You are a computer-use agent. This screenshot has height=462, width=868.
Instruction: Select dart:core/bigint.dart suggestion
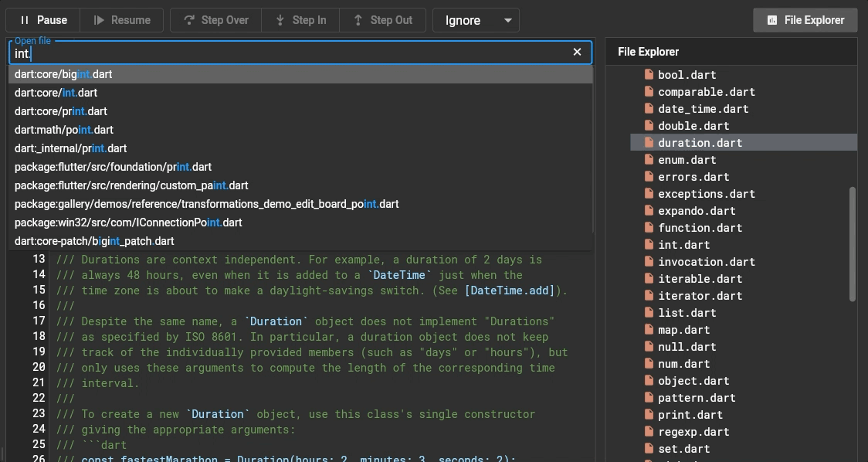[x=300, y=74]
